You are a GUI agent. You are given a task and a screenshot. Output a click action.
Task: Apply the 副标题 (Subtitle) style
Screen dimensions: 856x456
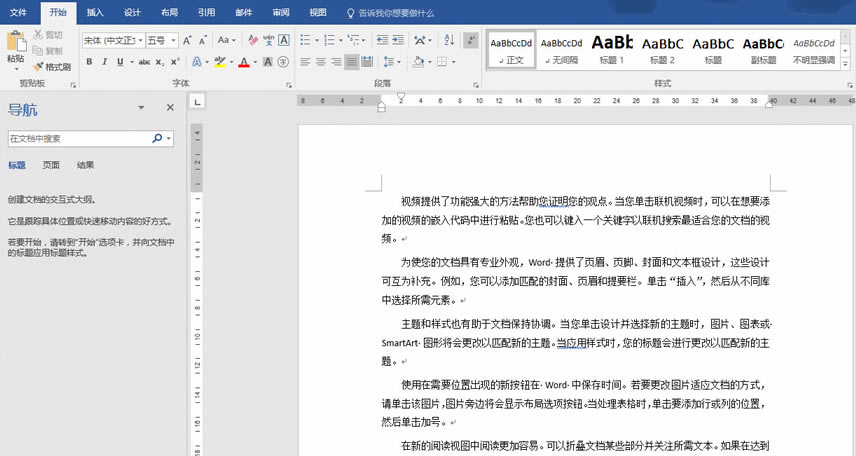click(763, 50)
